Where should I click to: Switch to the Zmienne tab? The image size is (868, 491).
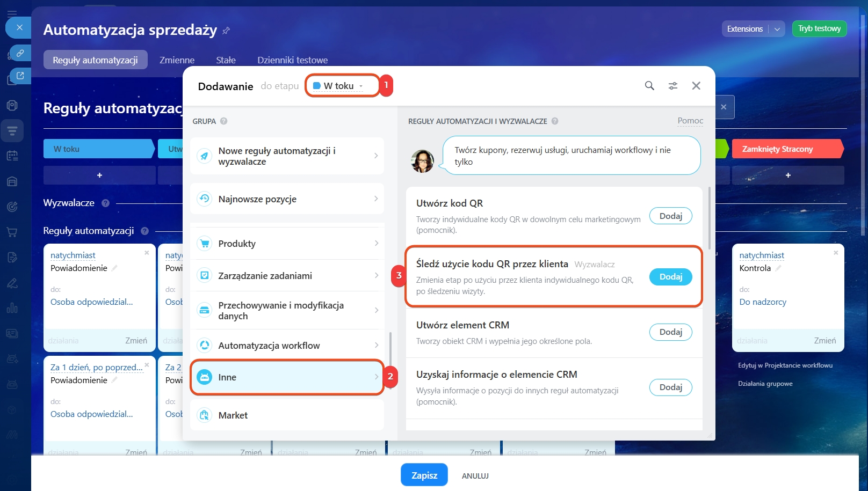point(177,60)
